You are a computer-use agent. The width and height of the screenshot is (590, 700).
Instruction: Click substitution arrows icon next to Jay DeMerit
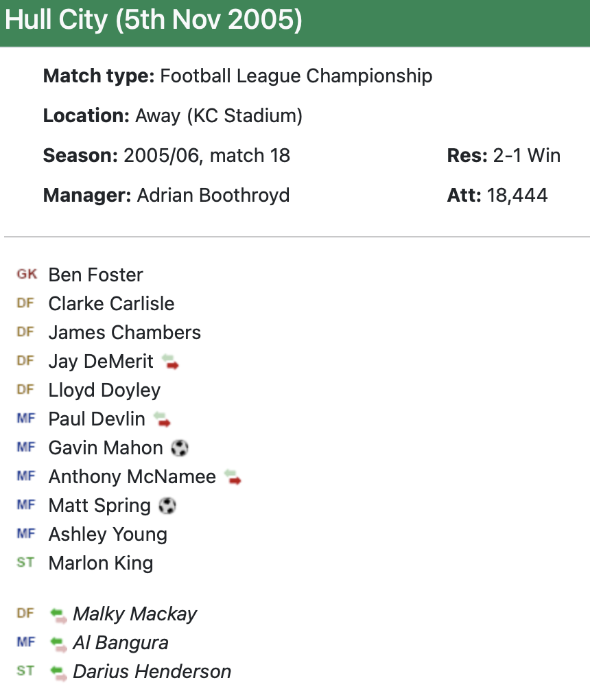pyautogui.click(x=170, y=362)
